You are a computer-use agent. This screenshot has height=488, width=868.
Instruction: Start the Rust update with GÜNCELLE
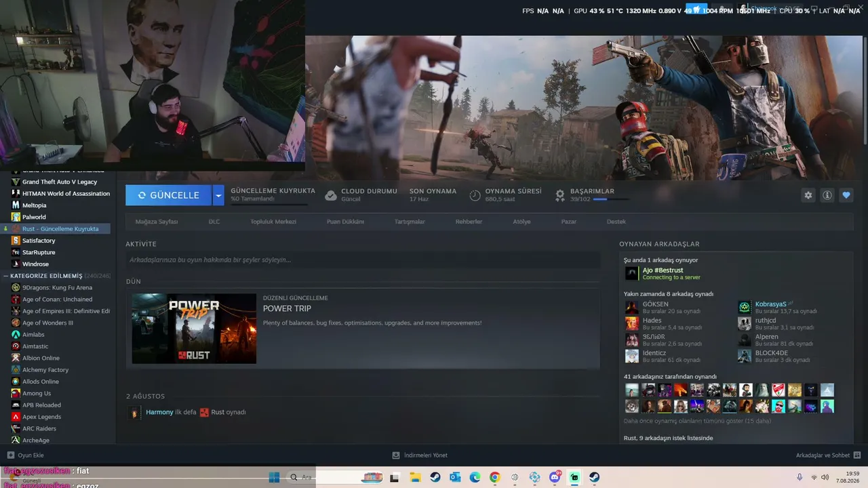(x=168, y=195)
